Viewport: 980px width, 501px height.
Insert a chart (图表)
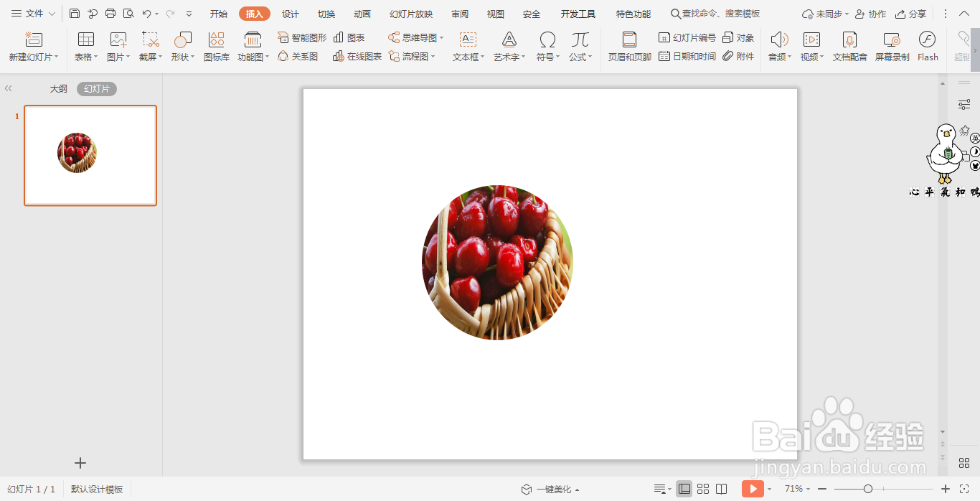pos(349,37)
